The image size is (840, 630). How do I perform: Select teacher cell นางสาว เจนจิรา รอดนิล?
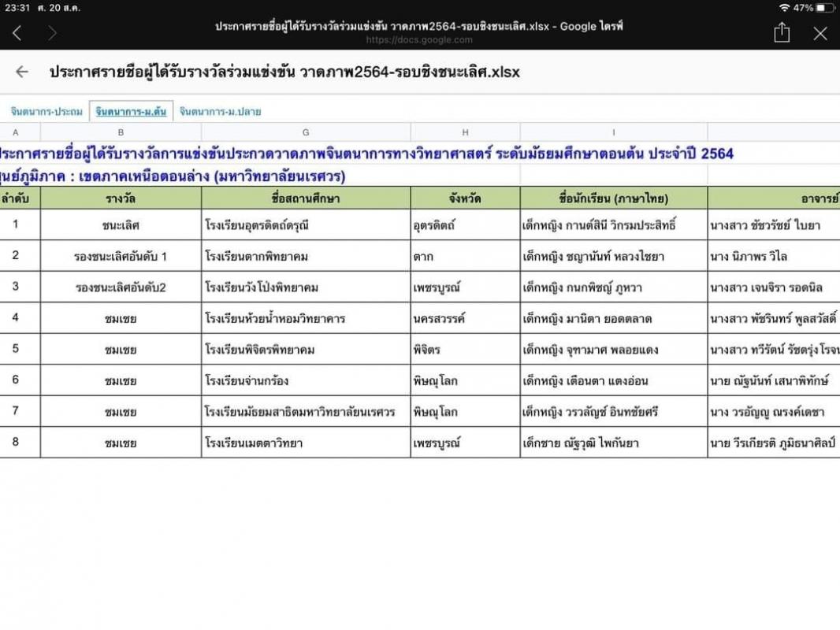click(x=774, y=287)
